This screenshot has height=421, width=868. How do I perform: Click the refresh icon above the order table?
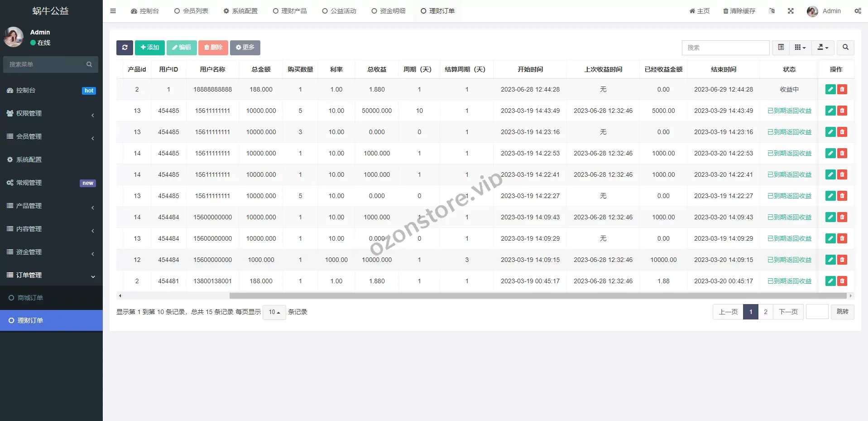tap(125, 48)
